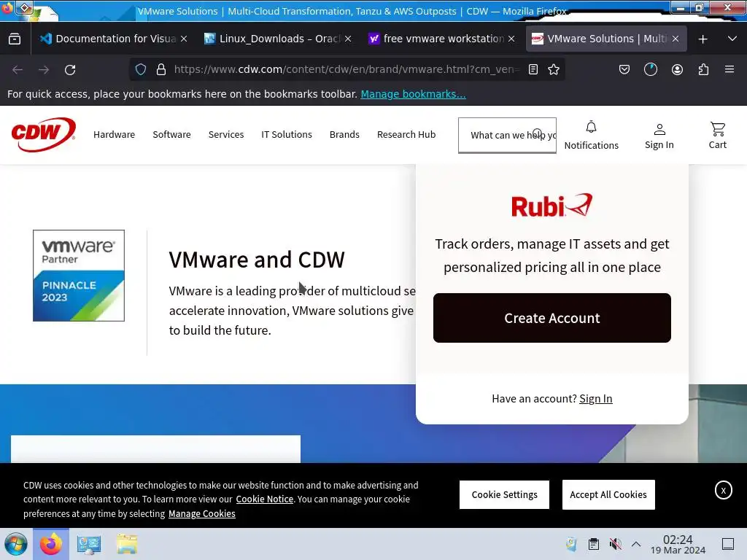Go to CDW home logo
The width and height of the screenshot is (747, 560).
(x=43, y=135)
